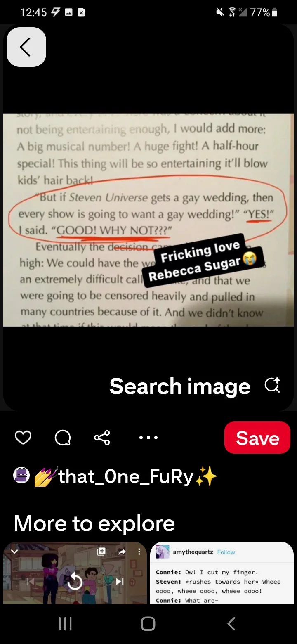Collapse video pin using chevron down
The image size is (297, 644).
(14, 552)
